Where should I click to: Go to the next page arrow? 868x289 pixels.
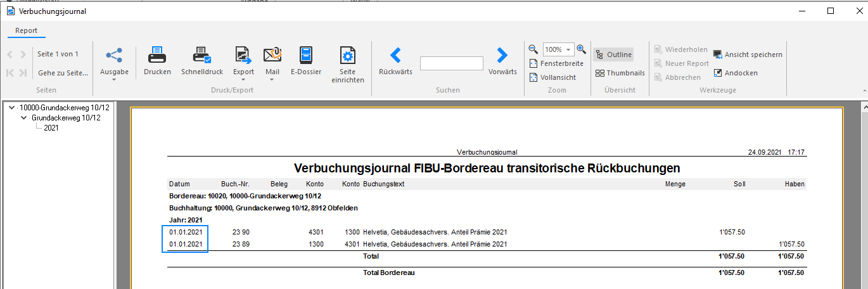coord(23,55)
